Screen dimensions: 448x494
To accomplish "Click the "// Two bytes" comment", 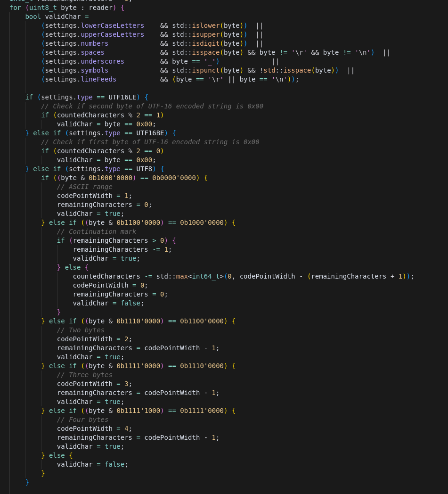I will click(81, 330).
